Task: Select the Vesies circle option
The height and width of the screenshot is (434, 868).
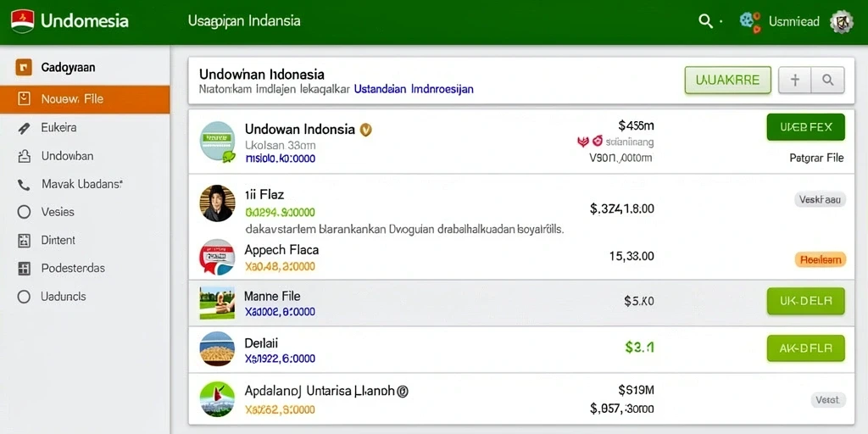Action: [x=24, y=212]
